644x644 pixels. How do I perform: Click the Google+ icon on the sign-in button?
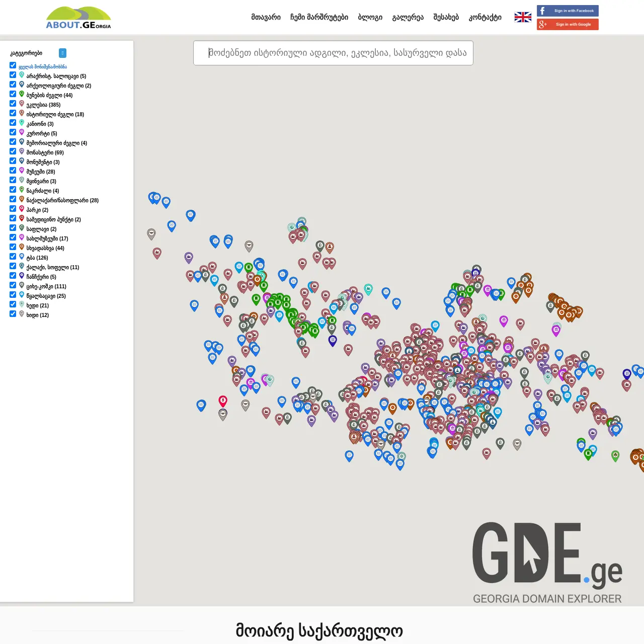tap(542, 24)
